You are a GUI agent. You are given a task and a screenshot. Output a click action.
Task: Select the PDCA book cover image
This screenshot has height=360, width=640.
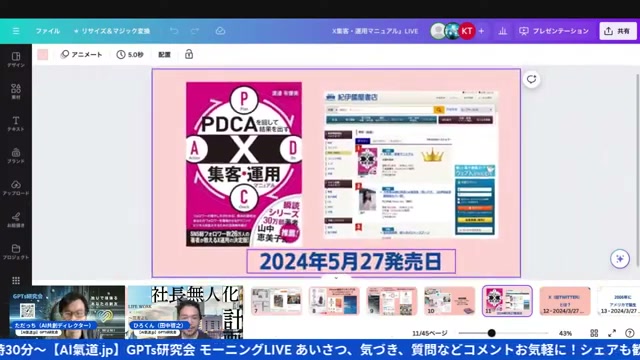(x=244, y=164)
